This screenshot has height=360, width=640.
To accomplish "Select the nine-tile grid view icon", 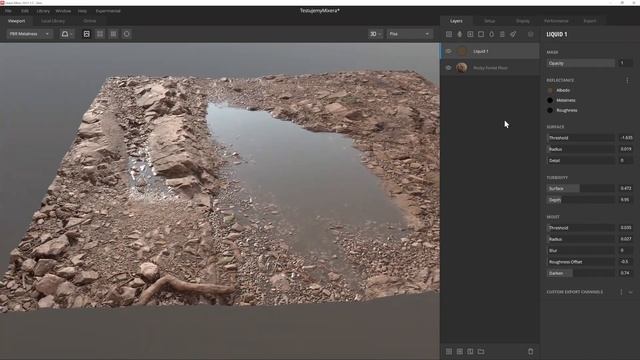I will coord(113,34).
